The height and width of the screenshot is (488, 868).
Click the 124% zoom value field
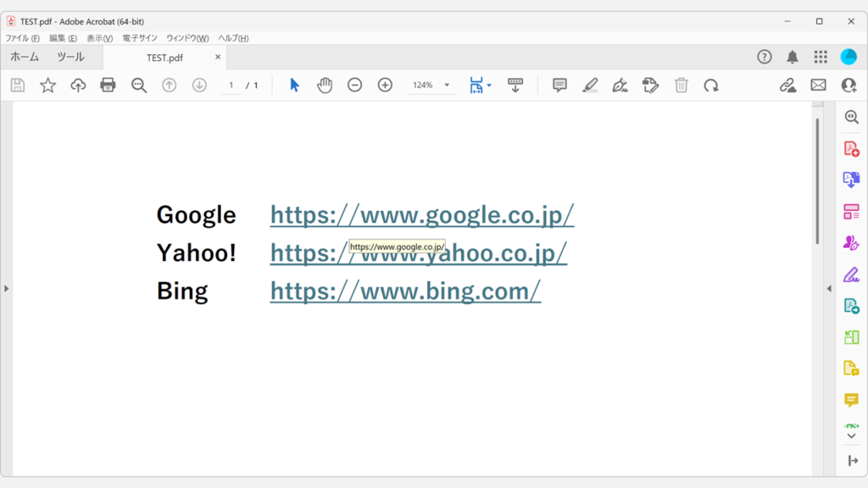423,86
